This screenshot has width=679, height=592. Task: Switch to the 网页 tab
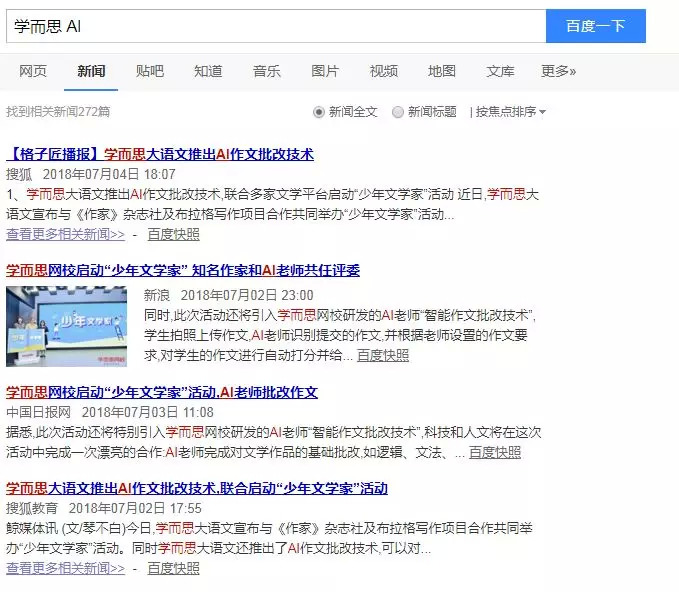point(33,71)
